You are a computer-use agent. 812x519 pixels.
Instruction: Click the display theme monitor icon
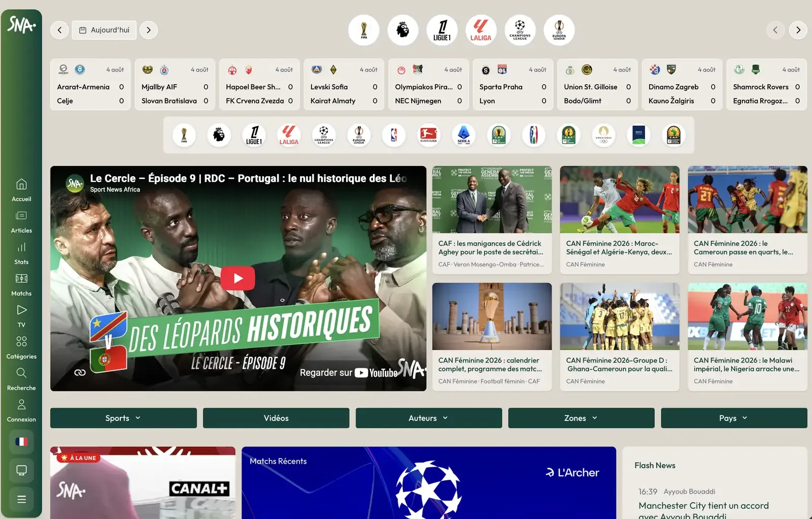click(21, 470)
